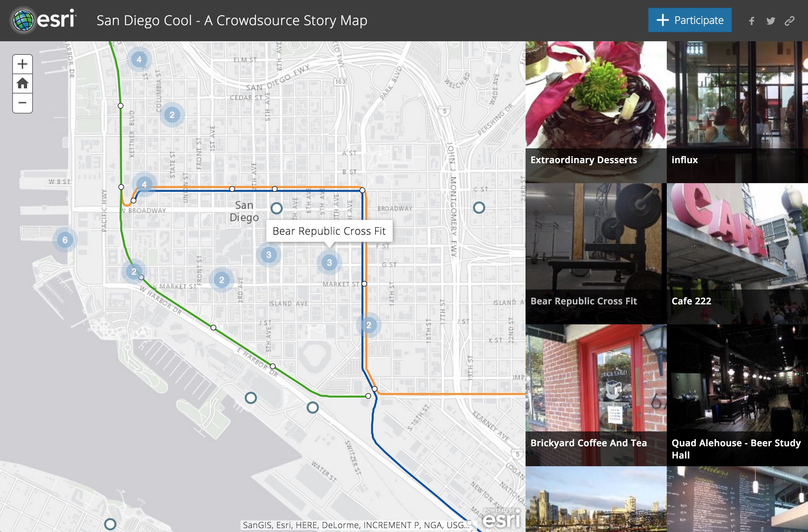The image size is (808, 532).
Task: Select Bear Republic Cross Fit tile
Action: tap(596, 254)
